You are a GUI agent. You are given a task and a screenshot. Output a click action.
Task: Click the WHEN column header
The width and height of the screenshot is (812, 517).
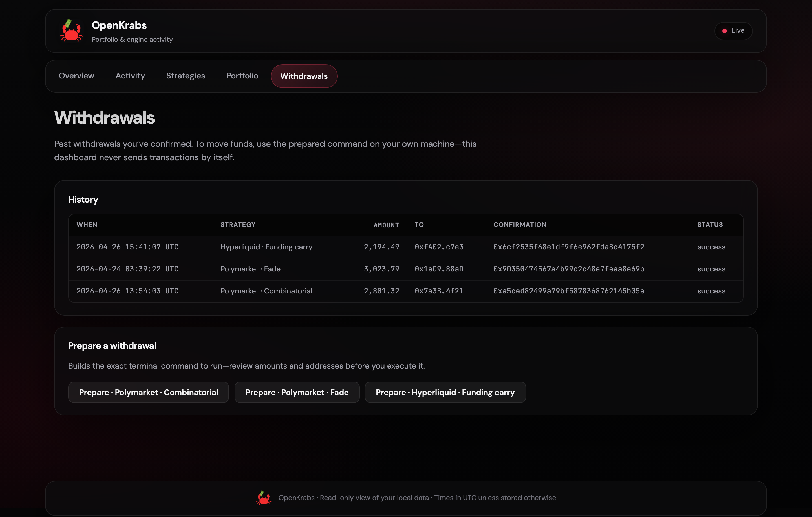(x=87, y=225)
